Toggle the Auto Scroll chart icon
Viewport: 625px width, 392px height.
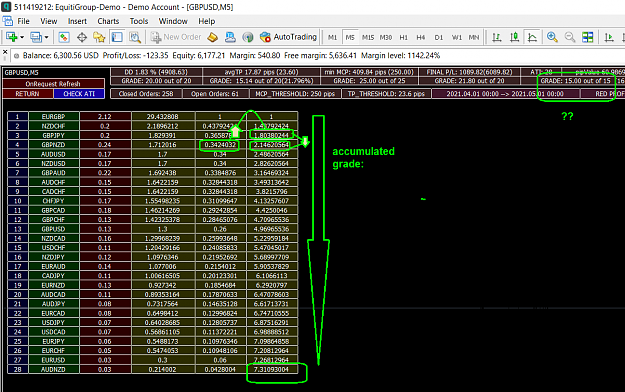(x=609, y=37)
